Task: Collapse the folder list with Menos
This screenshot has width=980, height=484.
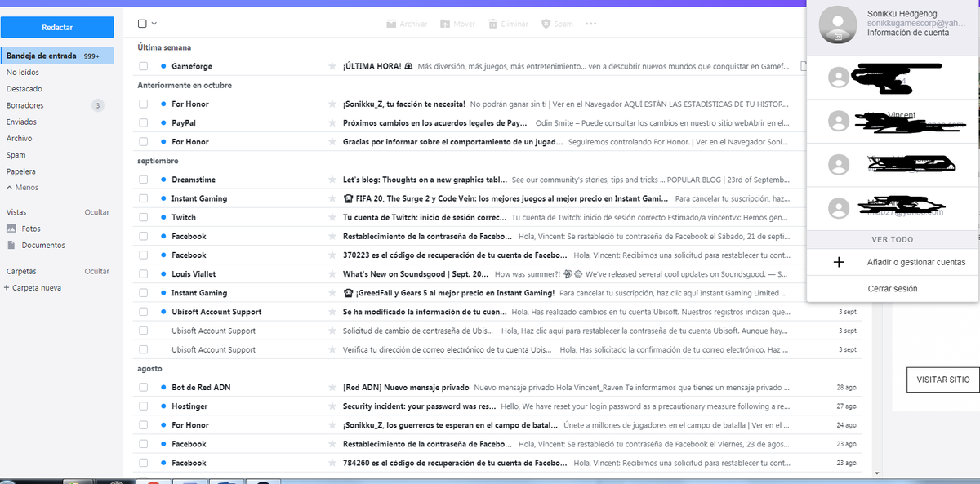Action: coord(22,188)
